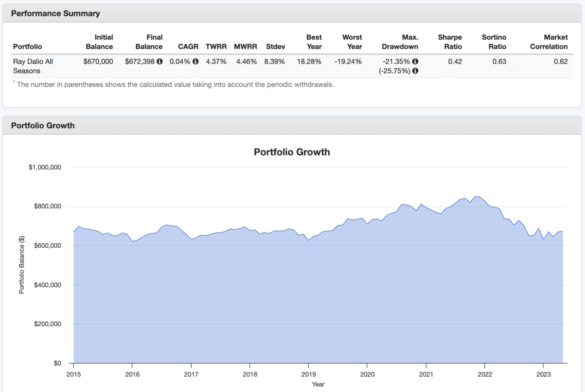Click the periodic withdrawals footnote text
585x392 pixels.
(175, 84)
